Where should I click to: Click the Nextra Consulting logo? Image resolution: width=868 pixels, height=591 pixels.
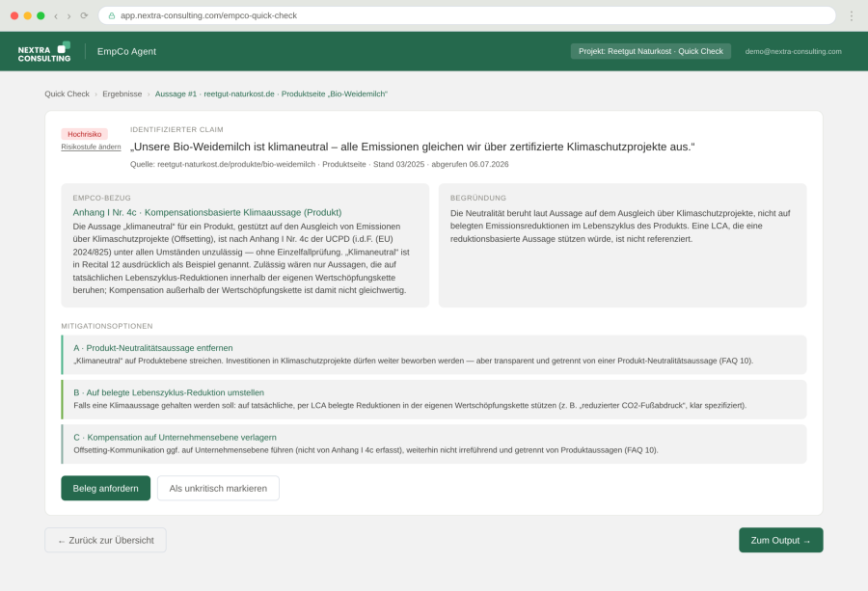(x=44, y=51)
